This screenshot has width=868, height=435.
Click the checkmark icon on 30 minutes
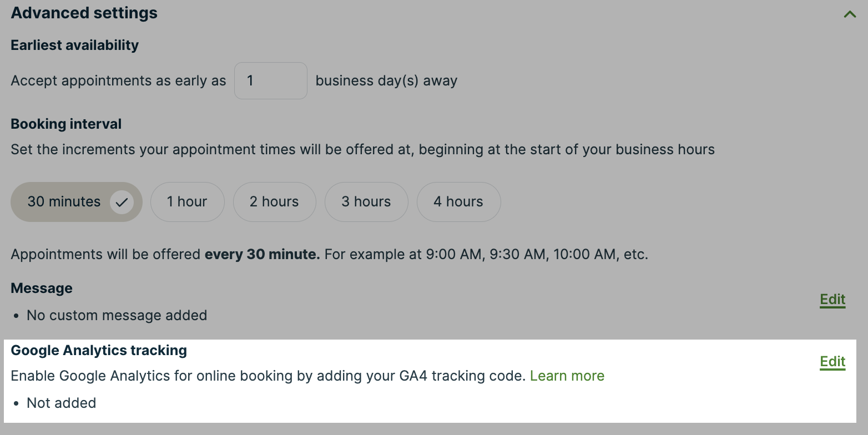(122, 202)
